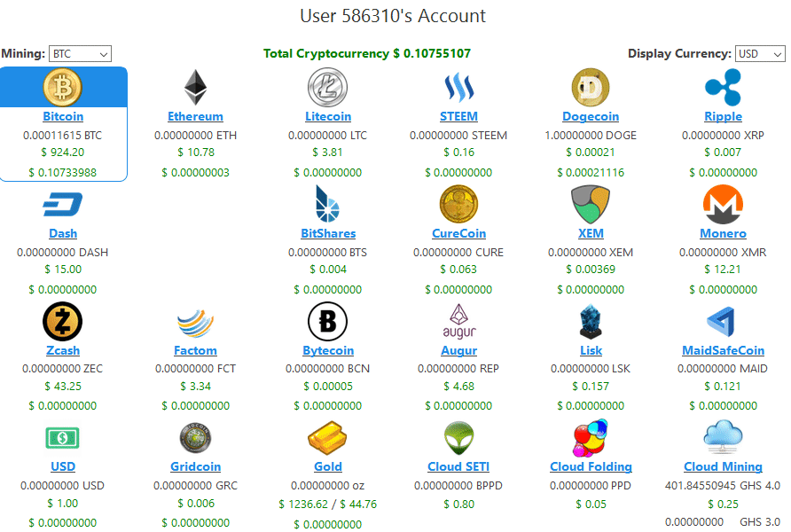
Task: Select the Cloud Folding link
Action: (591, 467)
